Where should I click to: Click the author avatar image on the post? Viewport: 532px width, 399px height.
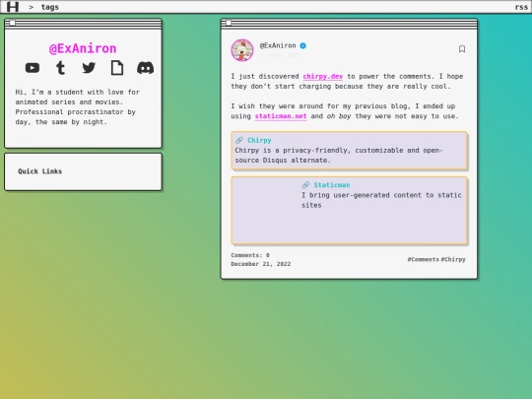242,50
